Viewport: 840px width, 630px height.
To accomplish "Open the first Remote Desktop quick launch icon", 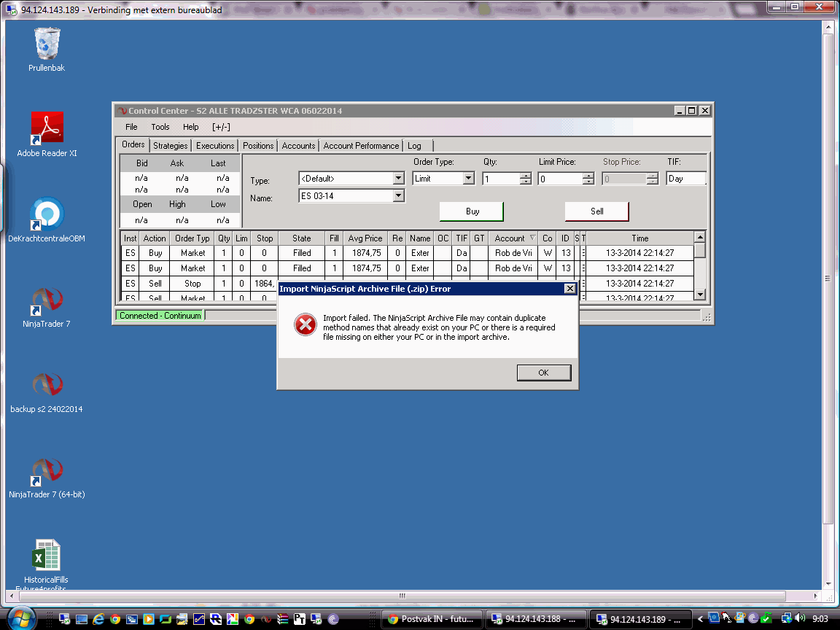I will [x=65, y=619].
